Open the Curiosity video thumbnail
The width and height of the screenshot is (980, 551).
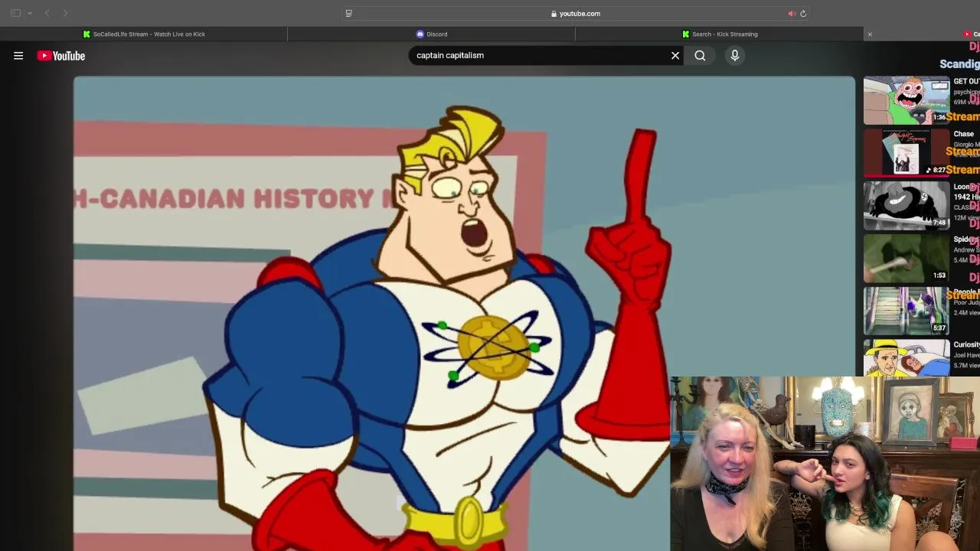tap(906, 358)
